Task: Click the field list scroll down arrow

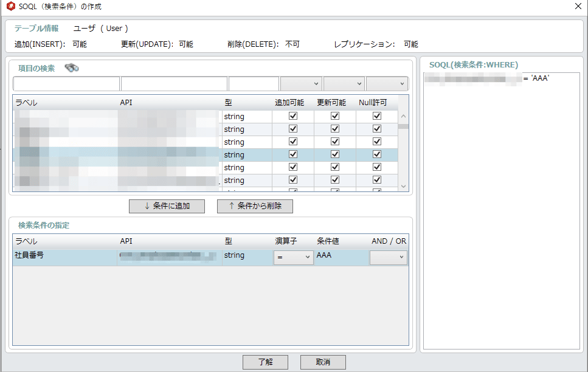Action: point(404,187)
